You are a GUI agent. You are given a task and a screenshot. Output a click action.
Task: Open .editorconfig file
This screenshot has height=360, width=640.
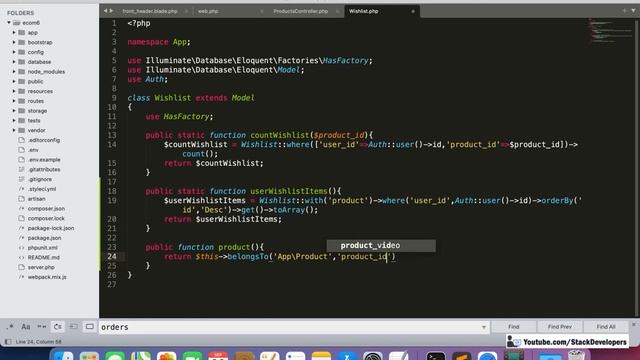(x=44, y=140)
